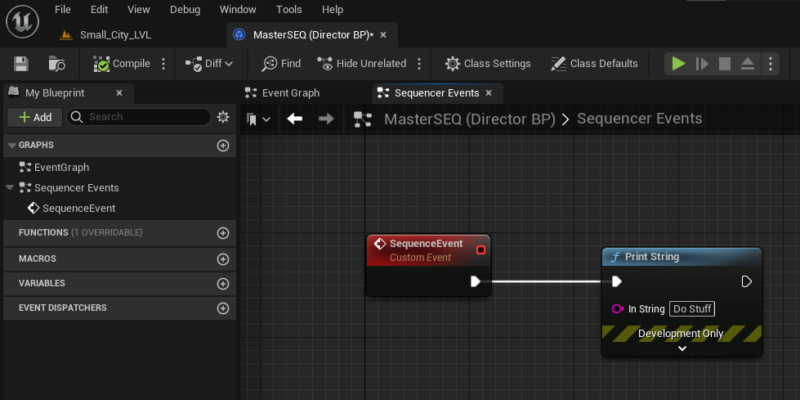Click SequenceEvent delegate output pin
800x400 pixels.
(480, 250)
